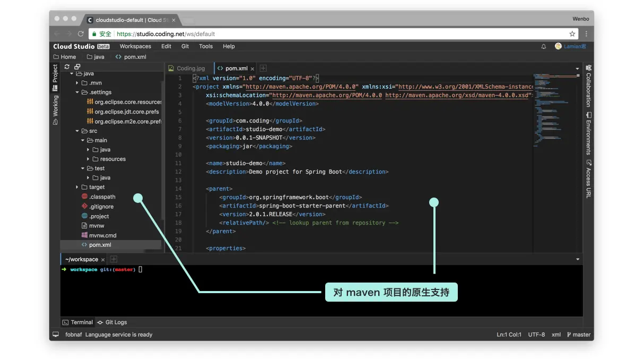
Task: Click java in the breadcrumb
Action: (95, 57)
